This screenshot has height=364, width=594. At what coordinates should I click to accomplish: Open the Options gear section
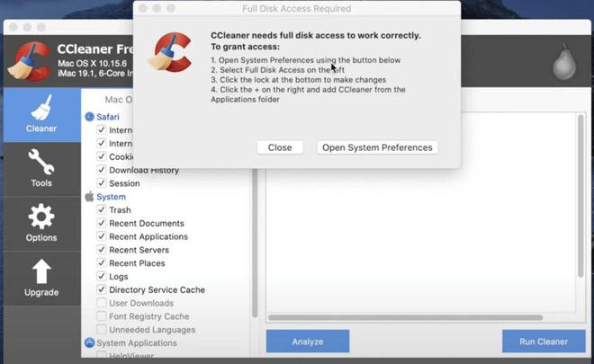[x=41, y=223]
